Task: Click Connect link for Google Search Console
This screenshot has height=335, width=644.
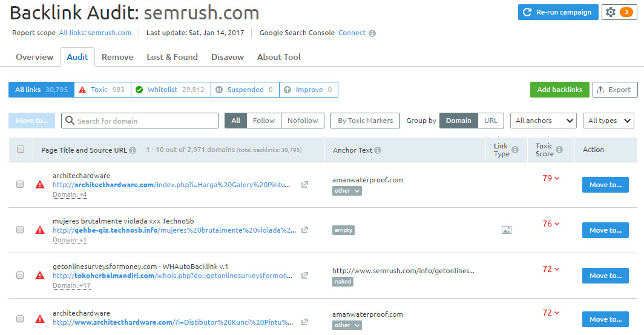Action: [x=352, y=33]
